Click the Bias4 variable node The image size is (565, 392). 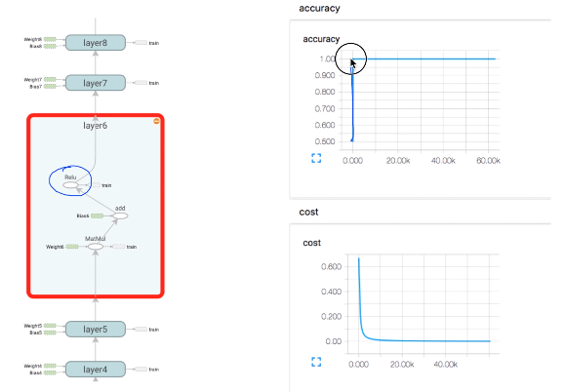click(50, 372)
